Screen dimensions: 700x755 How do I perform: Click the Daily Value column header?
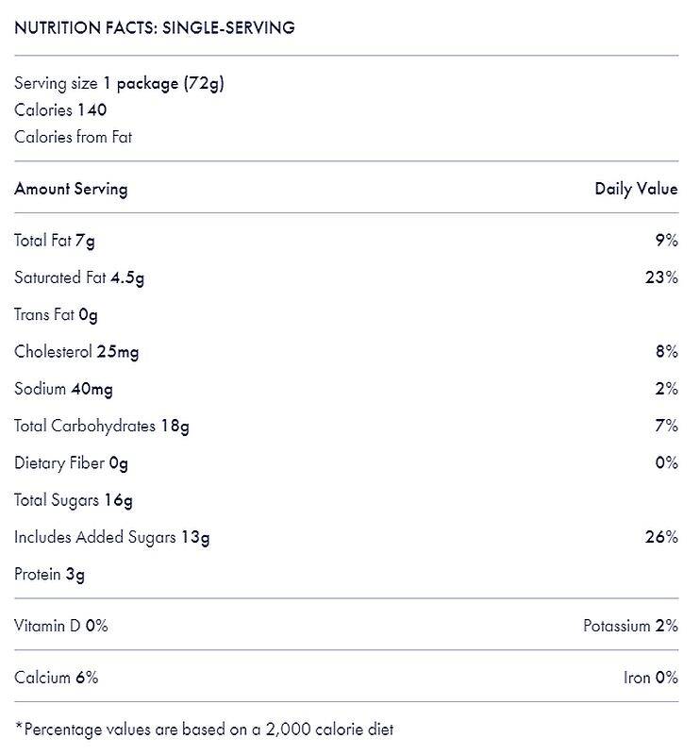[x=635, y=189]
